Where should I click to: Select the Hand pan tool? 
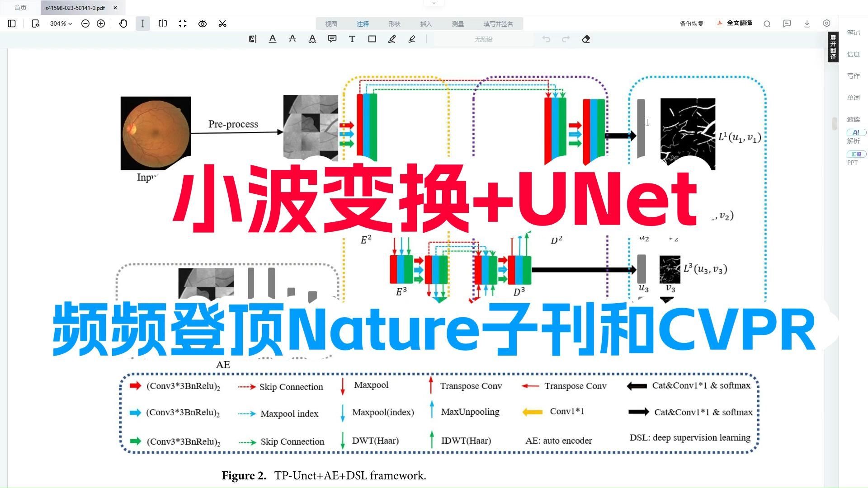coord(123,23)
